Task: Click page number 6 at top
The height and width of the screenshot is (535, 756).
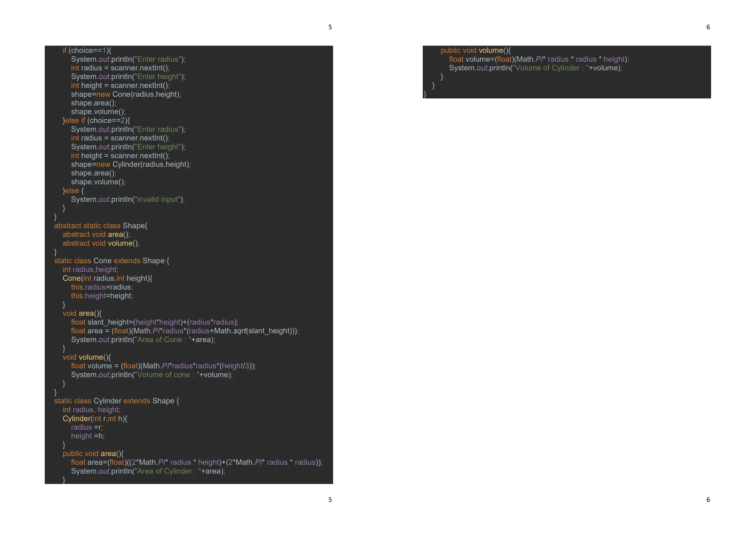Action: coord(708,27)
